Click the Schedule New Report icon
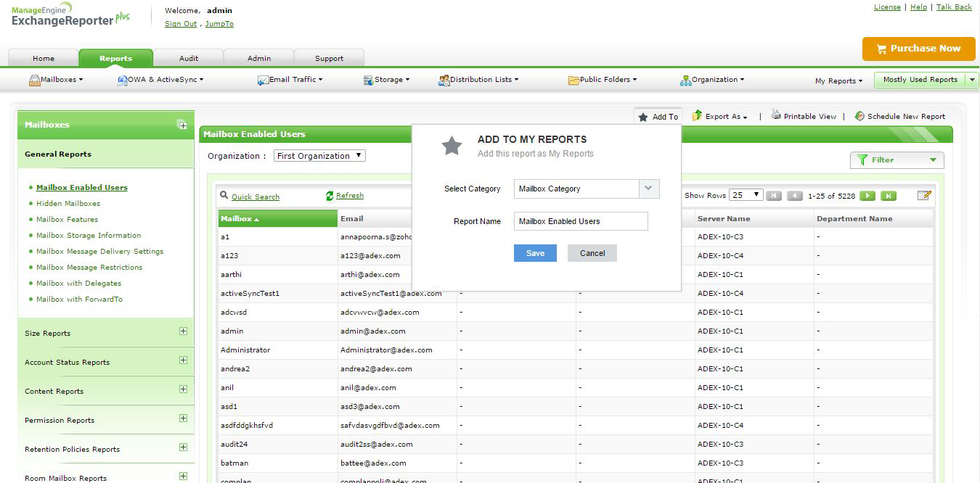This screenshot has height=483, width=980. pyautogui.click(x=859, y=116)
